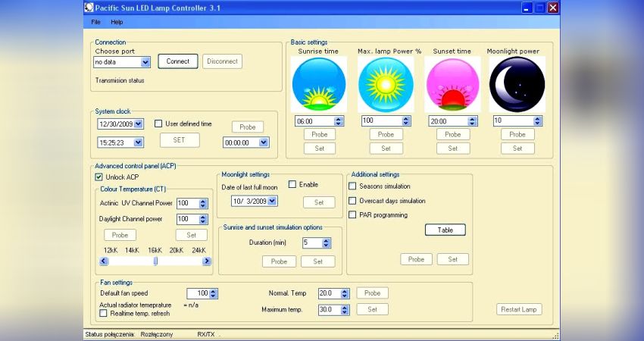This screenshot has width=644, height=341.
Task: Click the System clock Probe button
Action: click(x=248, y=127)
